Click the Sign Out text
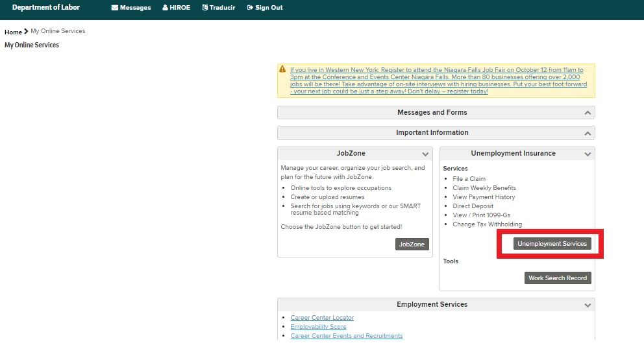The width and height of the screenshot is (644, 358). [269, 8]
